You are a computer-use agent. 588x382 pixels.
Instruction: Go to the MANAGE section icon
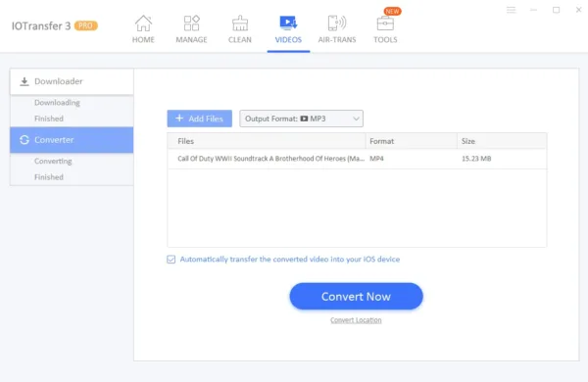click(x=192, y=24)
